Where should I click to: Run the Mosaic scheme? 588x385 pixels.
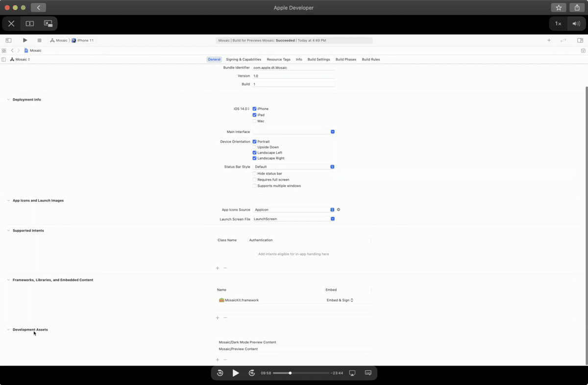(x=25, y=40)
